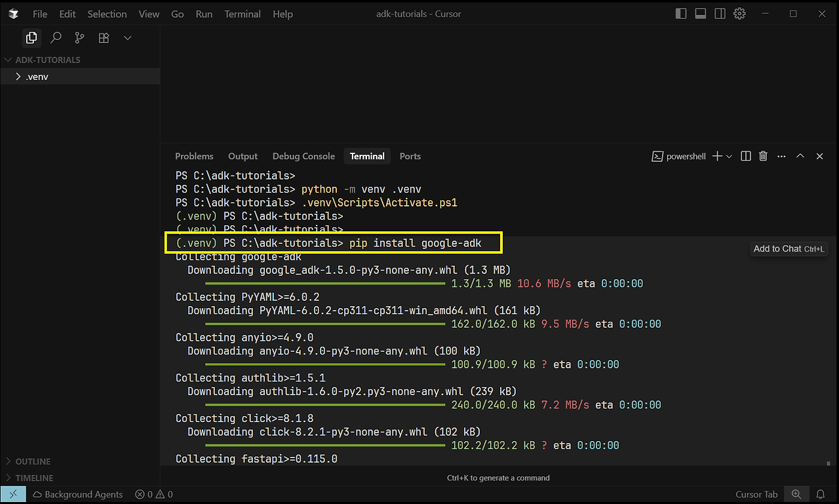This screenshot has width=839, height=504.
Task: Click the 'Downloading click-8.2.1' wheel line
Action: pos(334,432)
